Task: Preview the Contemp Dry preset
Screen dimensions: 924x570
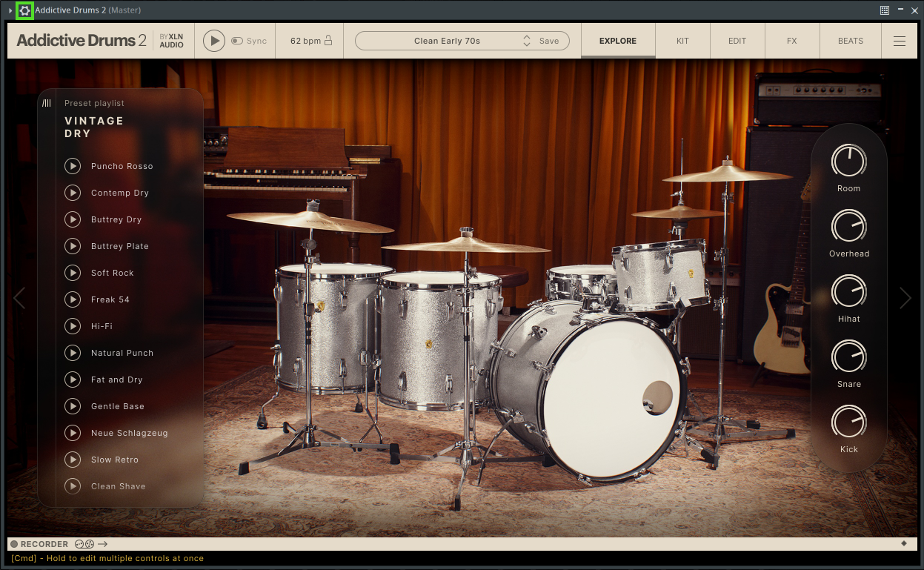Action: pyautogui.click(x=73, y=193)
